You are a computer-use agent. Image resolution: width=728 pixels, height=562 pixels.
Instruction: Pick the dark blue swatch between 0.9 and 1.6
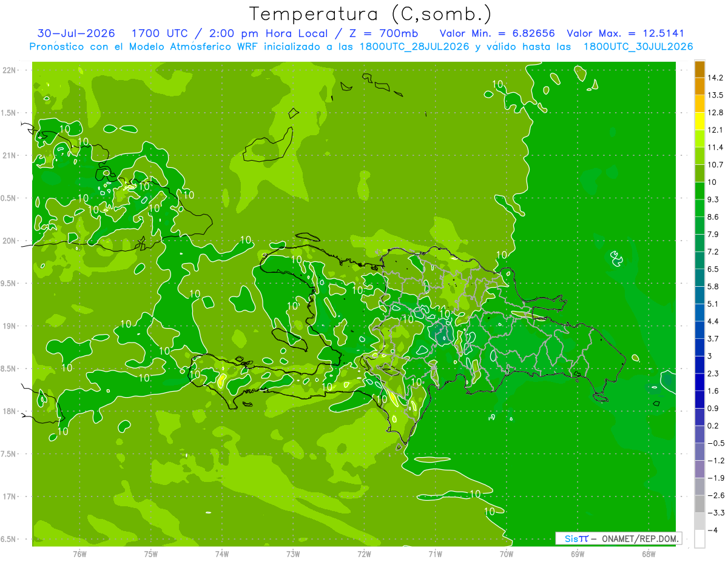[x=699, y=400]
